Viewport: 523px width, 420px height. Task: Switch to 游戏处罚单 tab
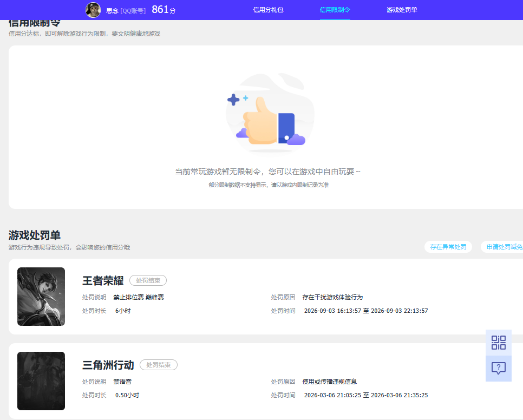pos(402,10)
